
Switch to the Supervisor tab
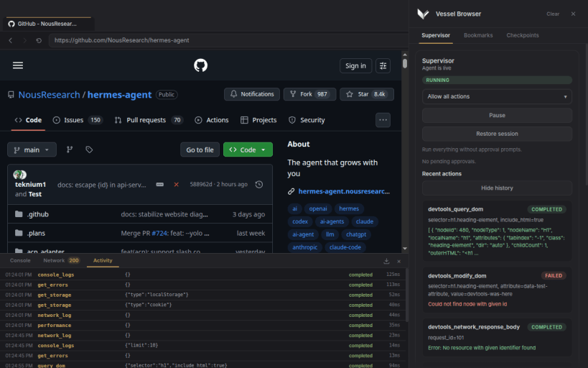[435, 35]
